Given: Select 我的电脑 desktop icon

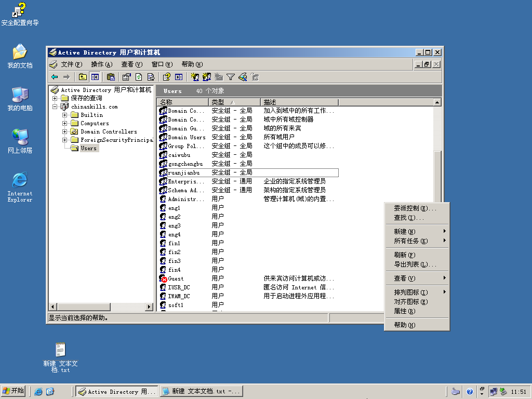Looking at the screenshot, I should 20,99.
